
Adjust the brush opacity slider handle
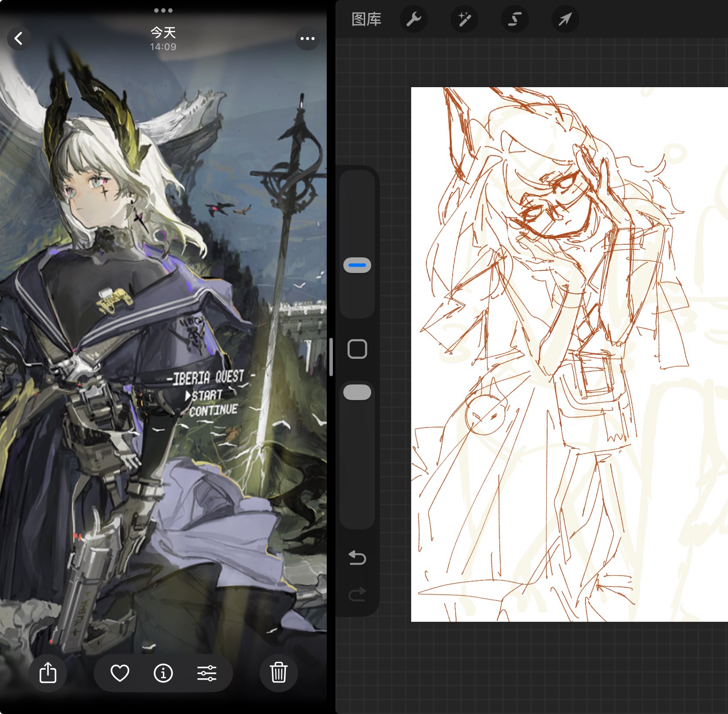[x=357, y=392]
